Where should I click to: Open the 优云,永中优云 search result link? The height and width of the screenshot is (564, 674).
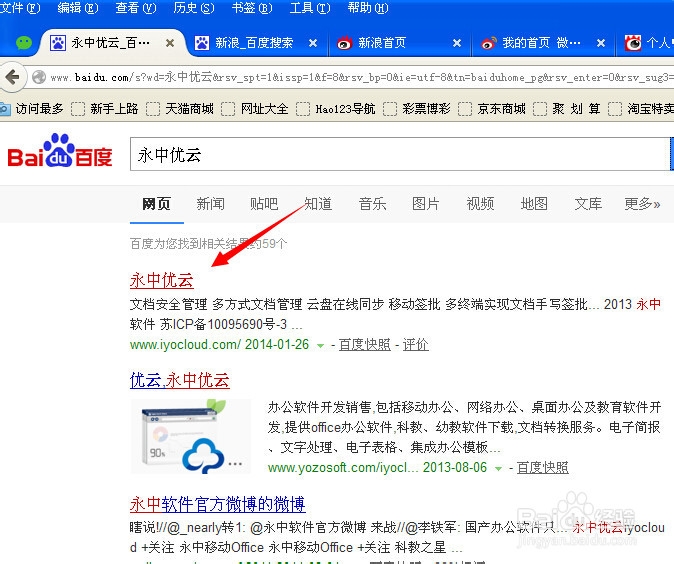click(180, 380)
